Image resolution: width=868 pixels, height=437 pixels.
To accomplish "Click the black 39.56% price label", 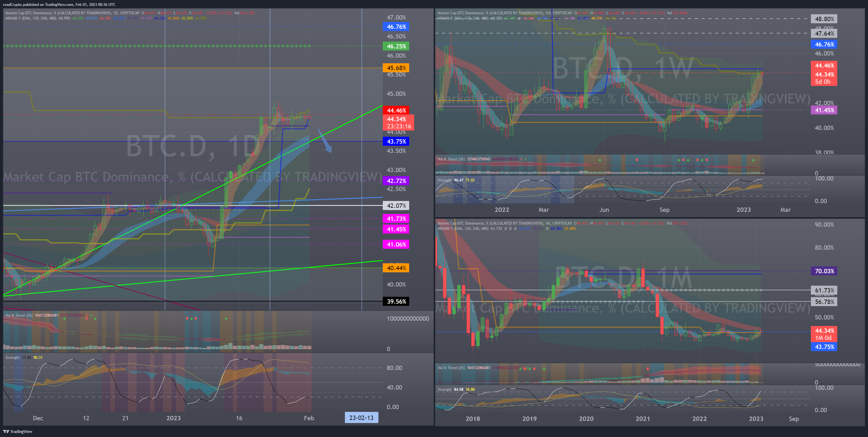I will coord(396,301).
